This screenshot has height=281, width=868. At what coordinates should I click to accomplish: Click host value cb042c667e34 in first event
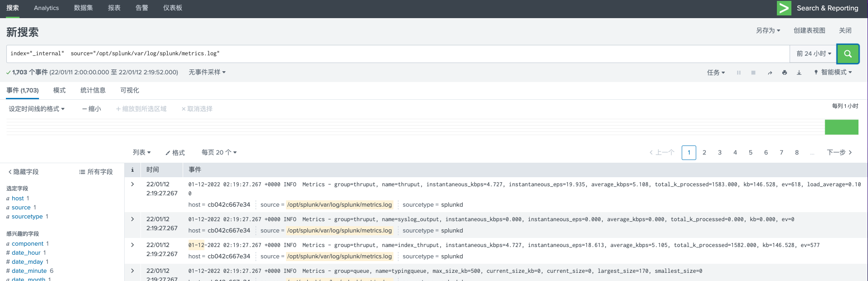(229, 204)
